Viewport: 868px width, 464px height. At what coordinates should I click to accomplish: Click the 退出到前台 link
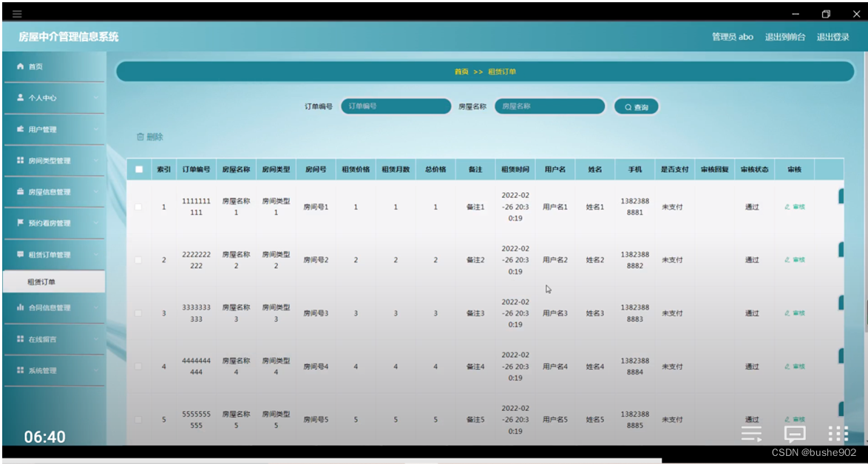pyautogui.click(x=785, y=37)
